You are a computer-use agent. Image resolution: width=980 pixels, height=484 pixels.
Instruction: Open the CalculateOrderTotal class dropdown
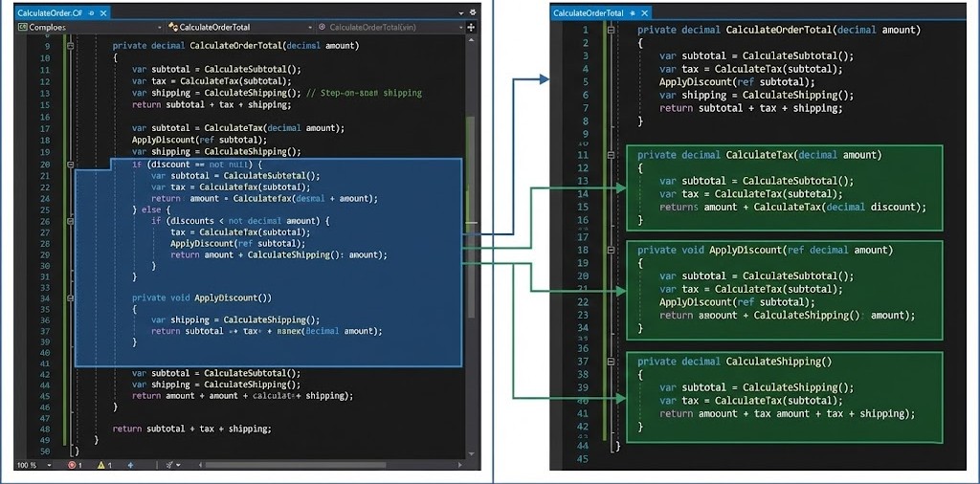coord(237,27)
